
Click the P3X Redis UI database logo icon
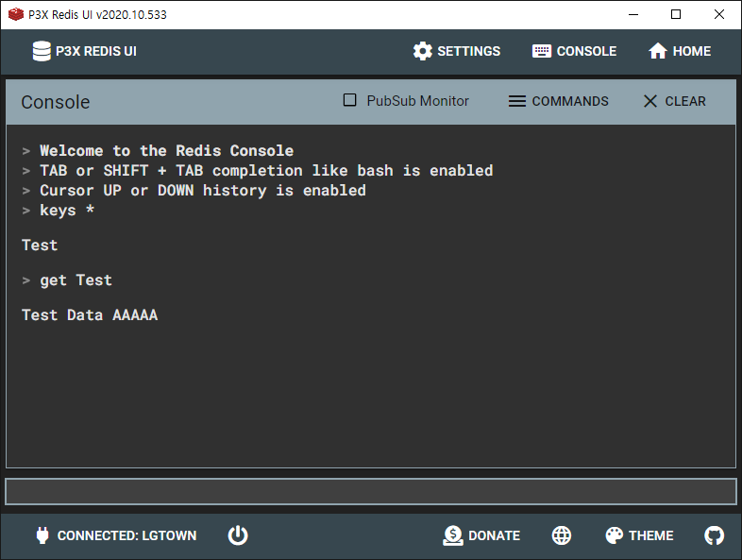pos(42,51)
